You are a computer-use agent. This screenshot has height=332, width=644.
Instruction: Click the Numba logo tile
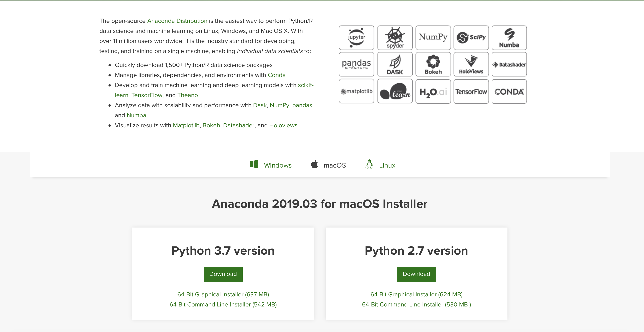[x=509, y=38]
